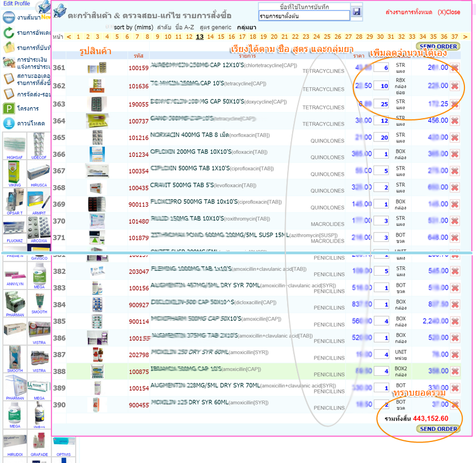Edit quantity field for row 361
The height and width of the screenshot is (463, 476).
tap(381, 67)
